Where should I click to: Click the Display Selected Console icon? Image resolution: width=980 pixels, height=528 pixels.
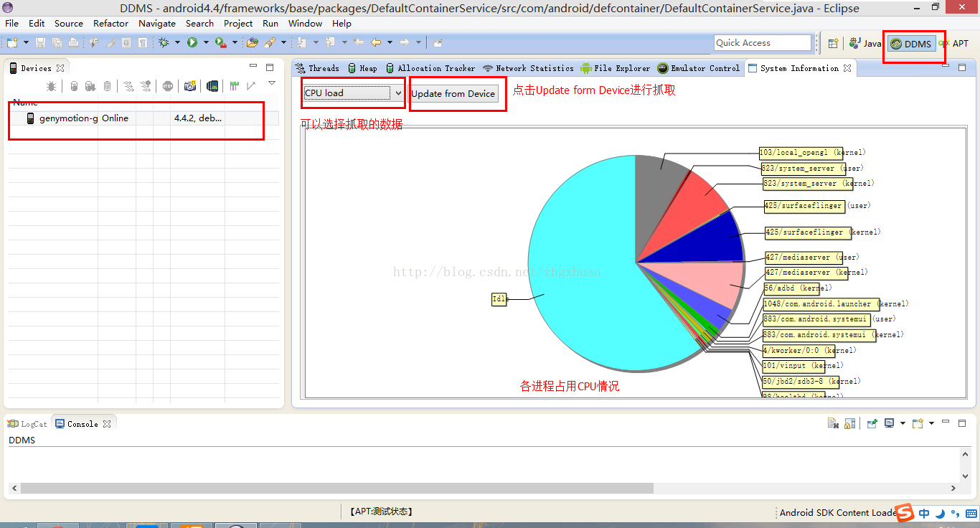[889, 423]
